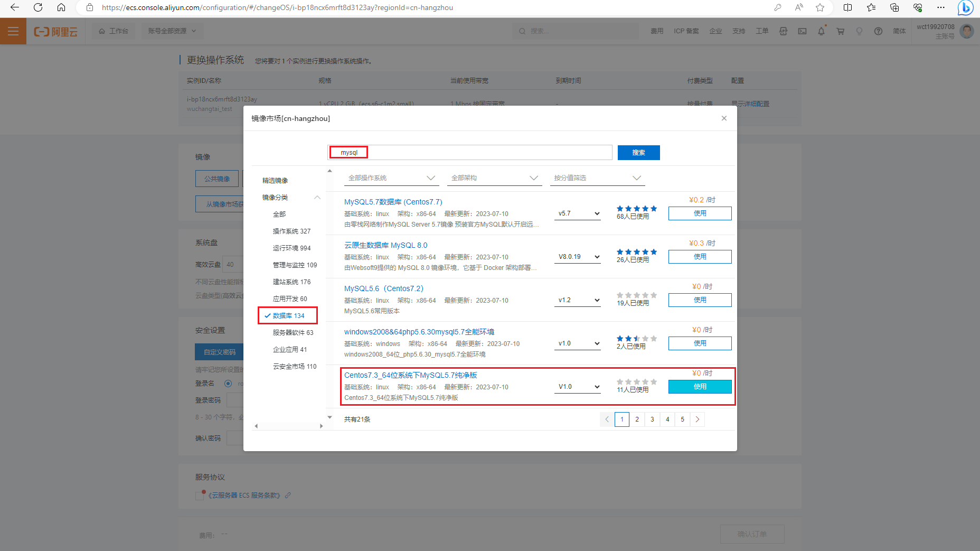This screenshot has height=551, width=980.
Task: Open the shopping cart icon
Action: 840,31
